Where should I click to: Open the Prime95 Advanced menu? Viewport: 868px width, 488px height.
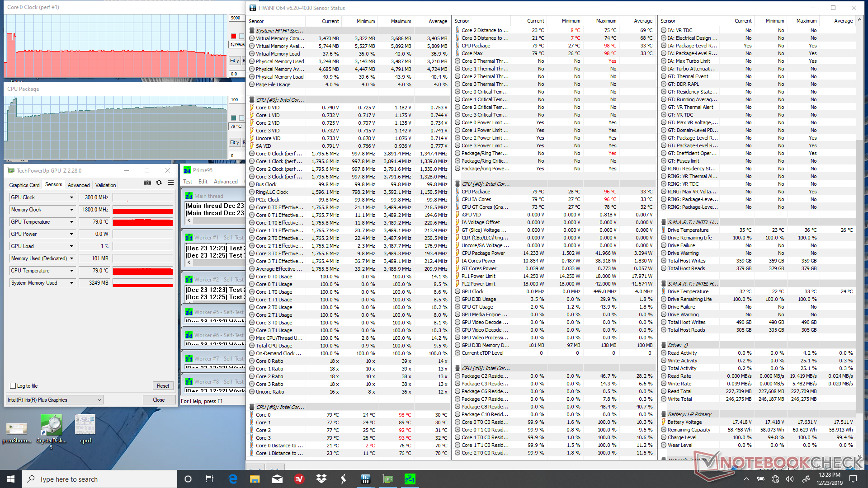226,182
